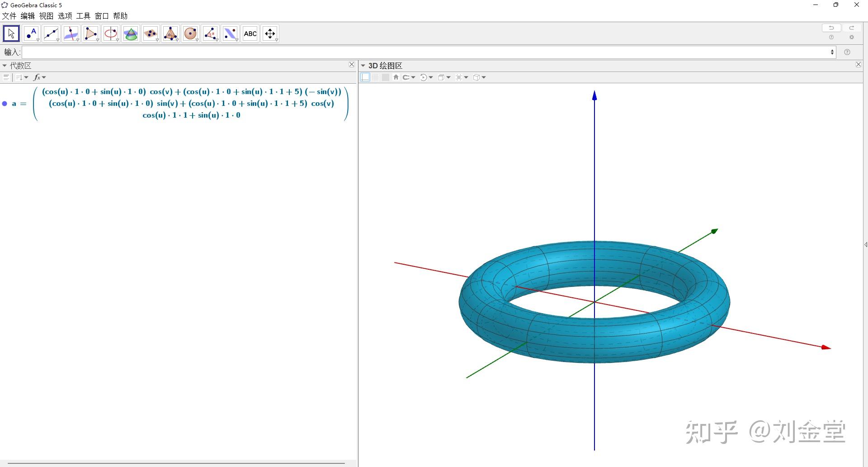The height and width of the screenshot is (467, 868).
Task: Open the 视图 menu
Action: pyautogui.click(x=46, y=16)
